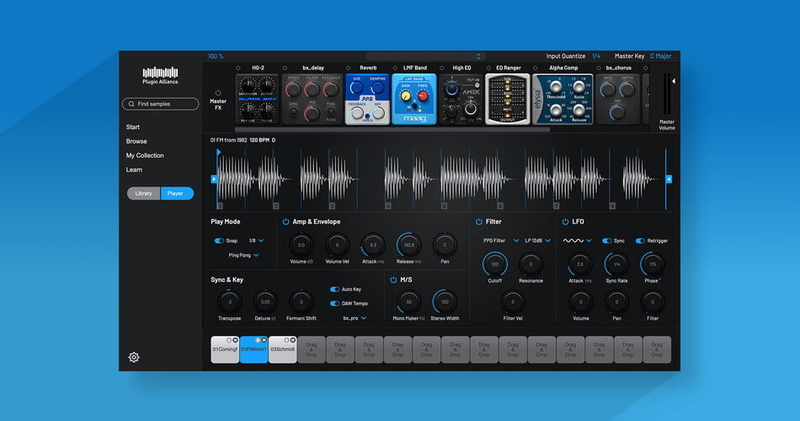Open the Maag LMF Band thumbnail
The image size is (800, 421).
point(414,99)
